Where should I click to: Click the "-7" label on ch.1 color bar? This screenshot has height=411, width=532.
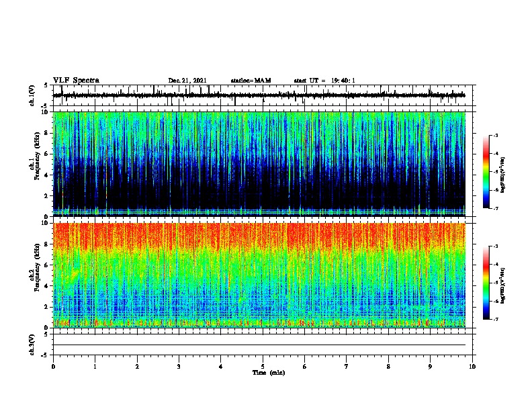(x=496, y=208)
